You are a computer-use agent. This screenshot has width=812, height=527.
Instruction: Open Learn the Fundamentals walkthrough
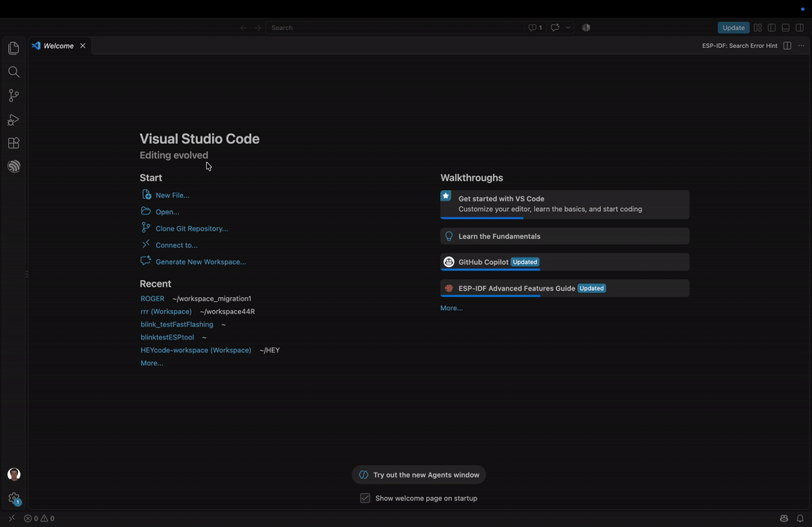coord(564,236)
